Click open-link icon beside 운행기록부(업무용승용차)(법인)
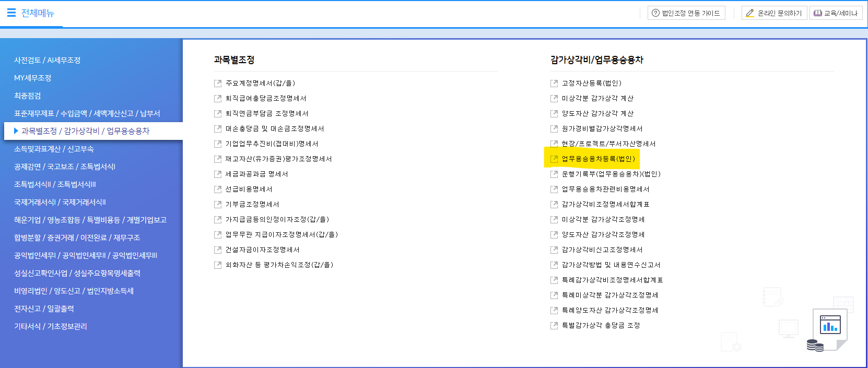The image size is (868, 368). tap(554, 174)
